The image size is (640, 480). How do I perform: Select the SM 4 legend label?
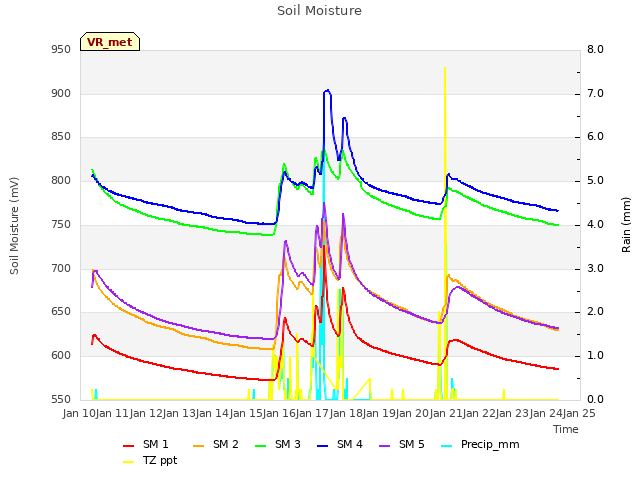click(350, 444)
